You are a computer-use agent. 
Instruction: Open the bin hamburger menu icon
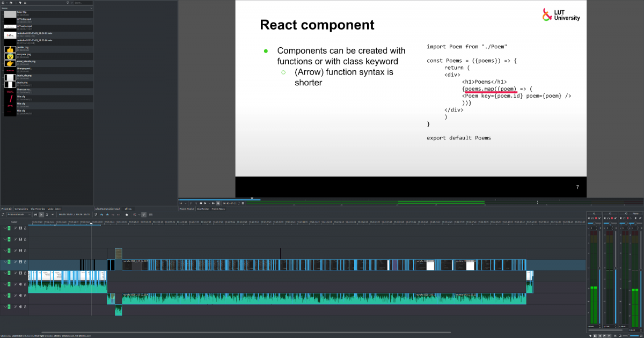click(25, 3)
